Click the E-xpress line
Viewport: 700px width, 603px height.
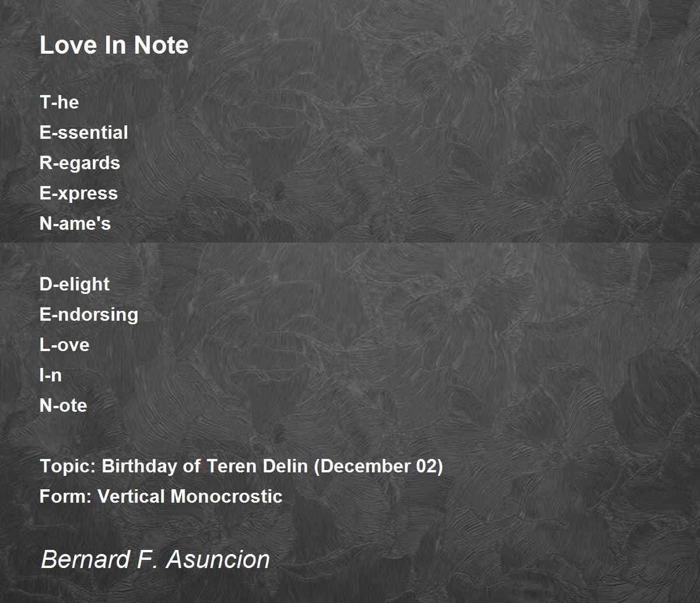click(x=79, y=193)
